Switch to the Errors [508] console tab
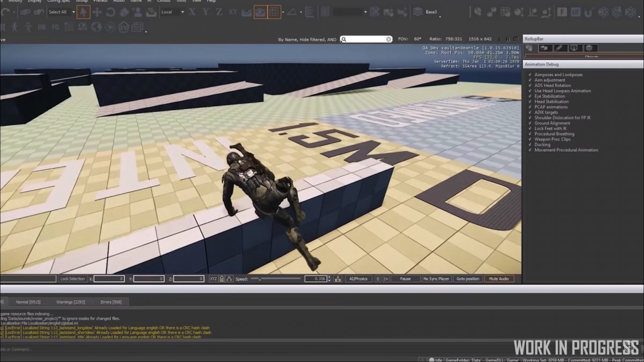 click(111, 302)
